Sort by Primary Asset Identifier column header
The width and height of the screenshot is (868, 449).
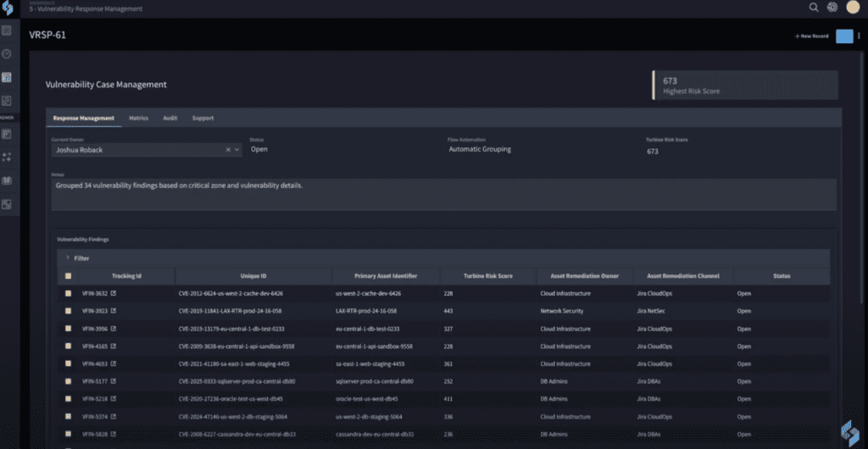click(386, 276)
